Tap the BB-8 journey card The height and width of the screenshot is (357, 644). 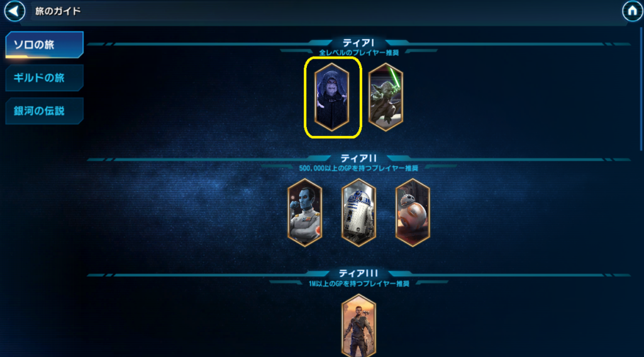click(x=413, y=212)
